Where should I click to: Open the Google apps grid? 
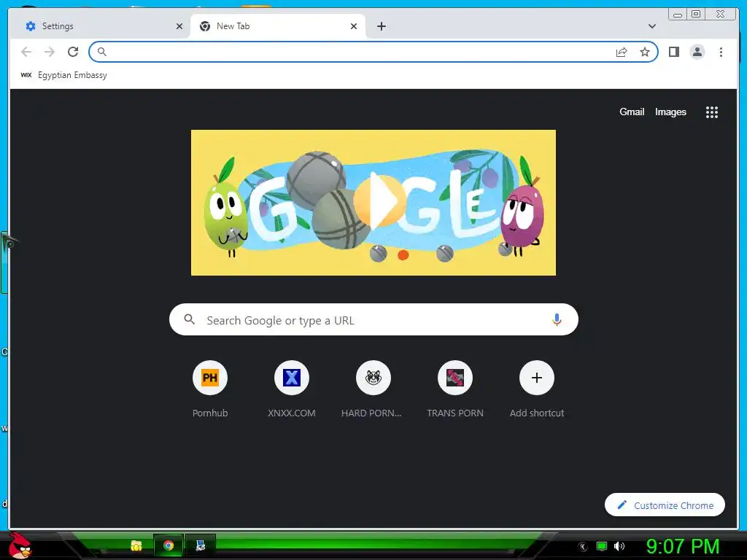coord(712,112)
